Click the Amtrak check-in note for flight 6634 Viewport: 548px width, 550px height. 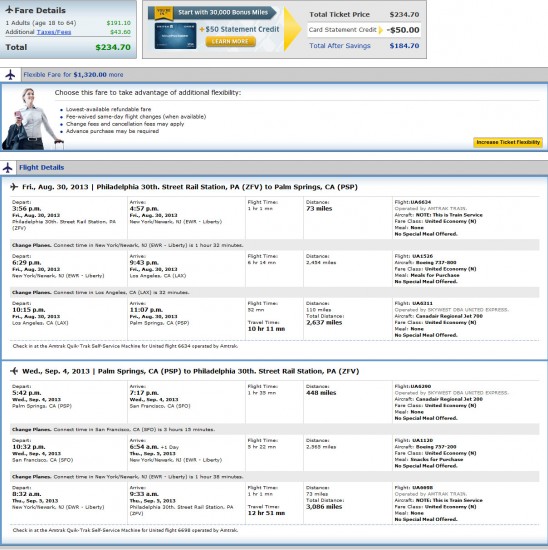pos(125,346)
